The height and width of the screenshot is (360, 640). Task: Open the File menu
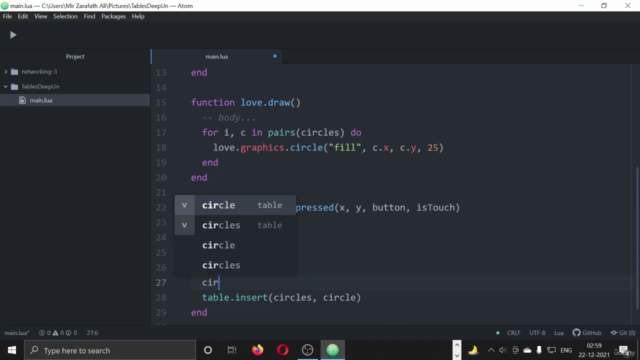tap(7, 16)
